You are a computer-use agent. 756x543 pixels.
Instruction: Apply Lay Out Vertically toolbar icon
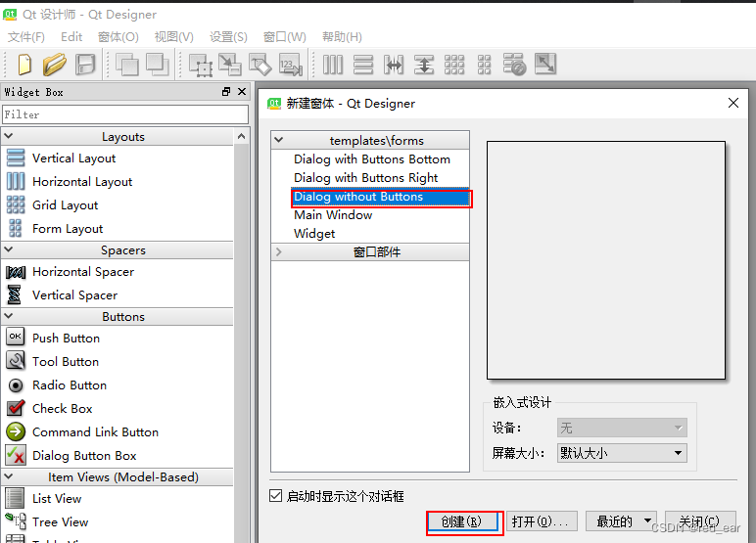coord(363,65)
